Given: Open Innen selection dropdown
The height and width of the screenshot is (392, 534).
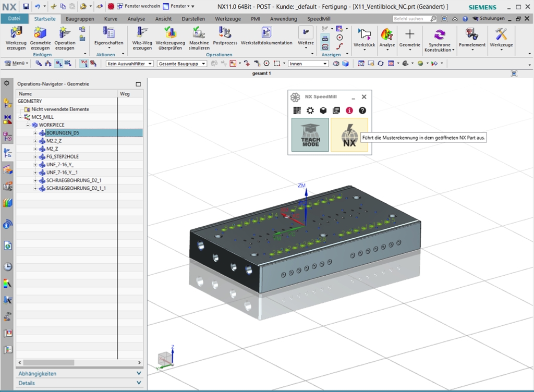Looking at the screenshot, I should [308, 64].
